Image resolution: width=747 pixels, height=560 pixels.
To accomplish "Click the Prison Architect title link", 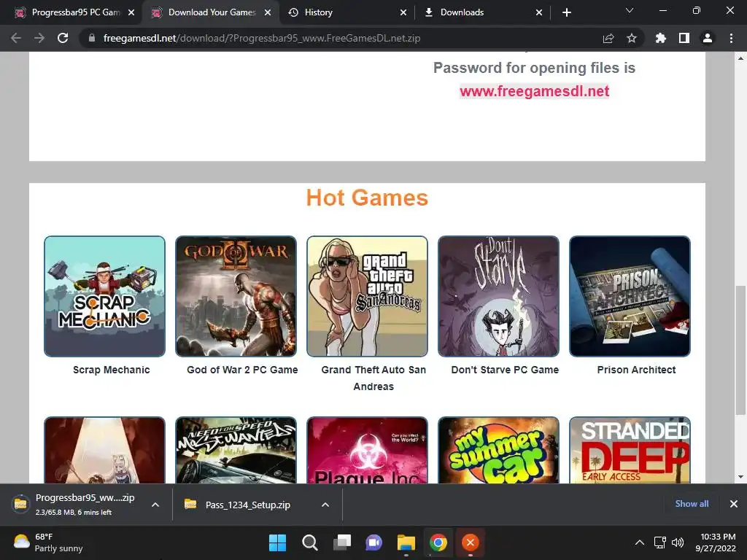I will pos(636,370).
